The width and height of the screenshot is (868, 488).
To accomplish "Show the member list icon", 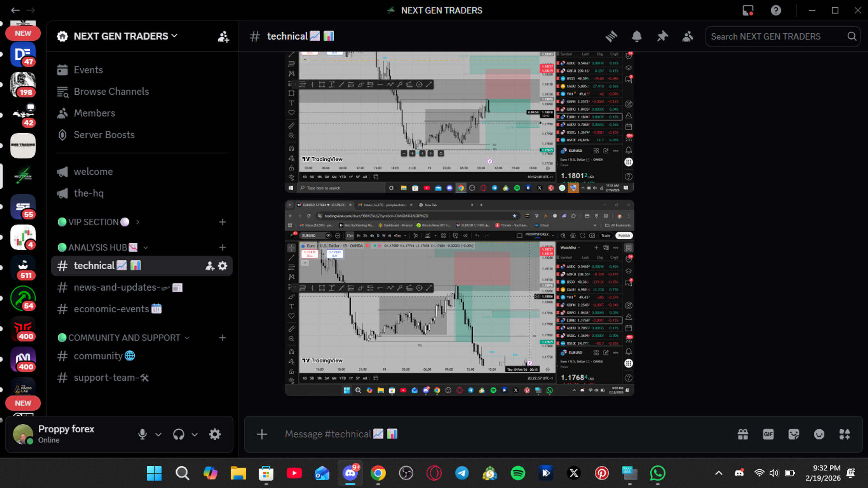I will (688, 36).
